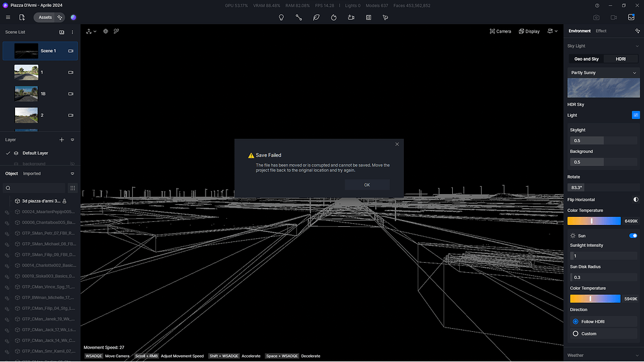Select the leaf vegetation tool in toolbar
The height and width of the screenshot is (362, 644).
(316, 18)
